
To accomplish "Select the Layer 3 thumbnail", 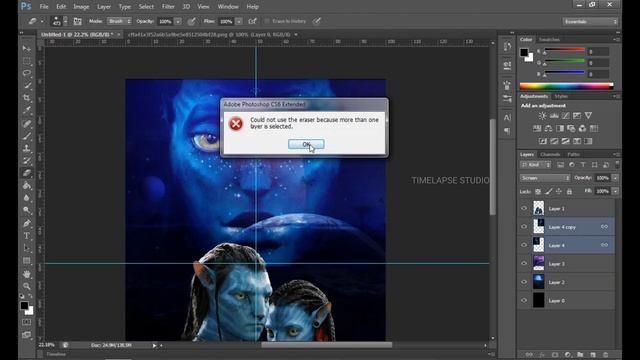I will [x=539, y=264].
